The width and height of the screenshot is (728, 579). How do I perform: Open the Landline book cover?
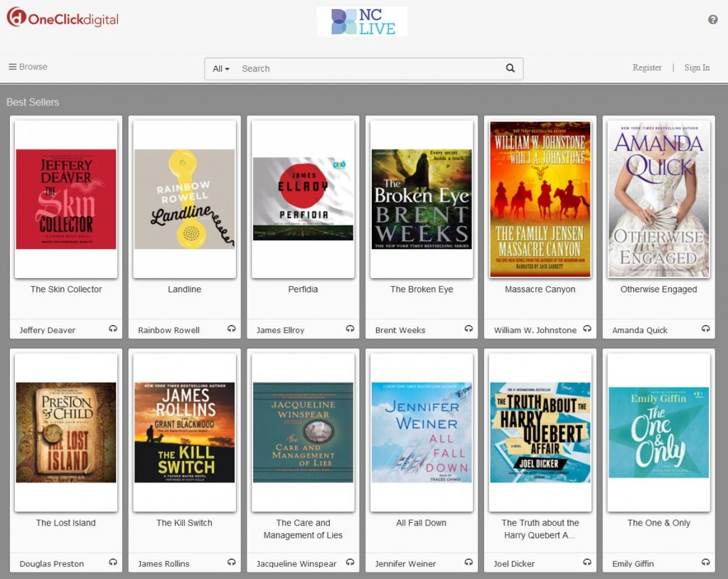(184, 199)
